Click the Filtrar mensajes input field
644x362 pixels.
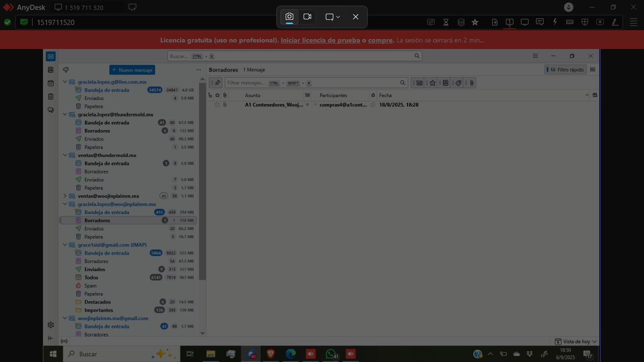[x=311, y=83]
